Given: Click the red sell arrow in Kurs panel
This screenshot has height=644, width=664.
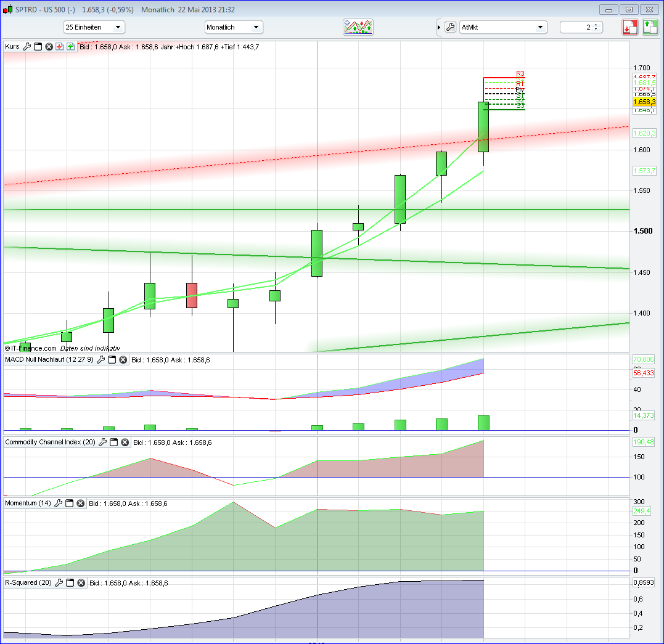Looking at the screenshot, I should click(x=59, y=47).
